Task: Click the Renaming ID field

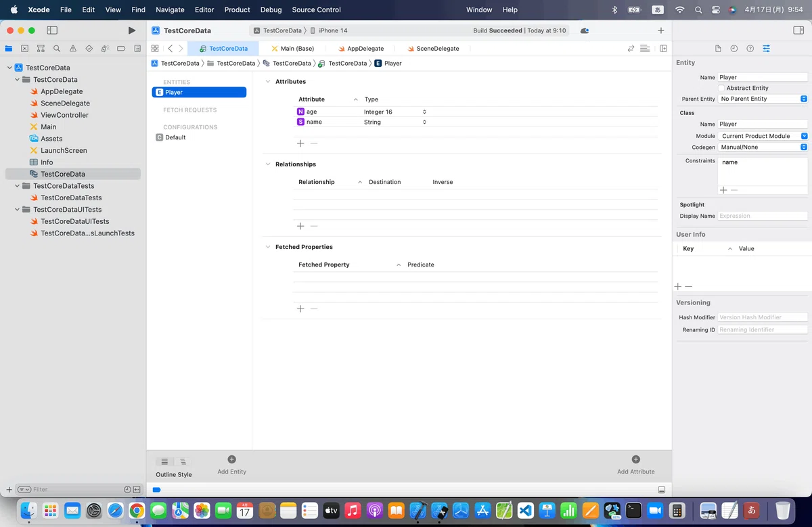Action: 763,329
